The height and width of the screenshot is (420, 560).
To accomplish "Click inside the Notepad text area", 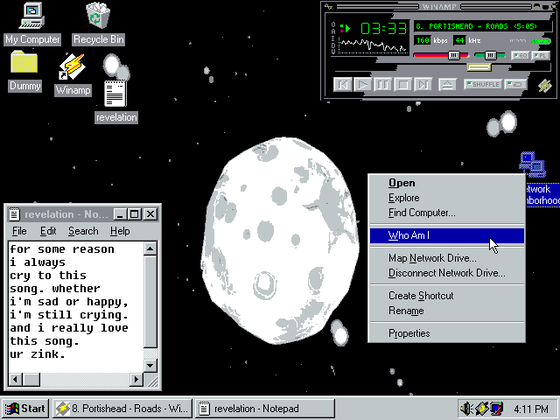I will (76, 307).
